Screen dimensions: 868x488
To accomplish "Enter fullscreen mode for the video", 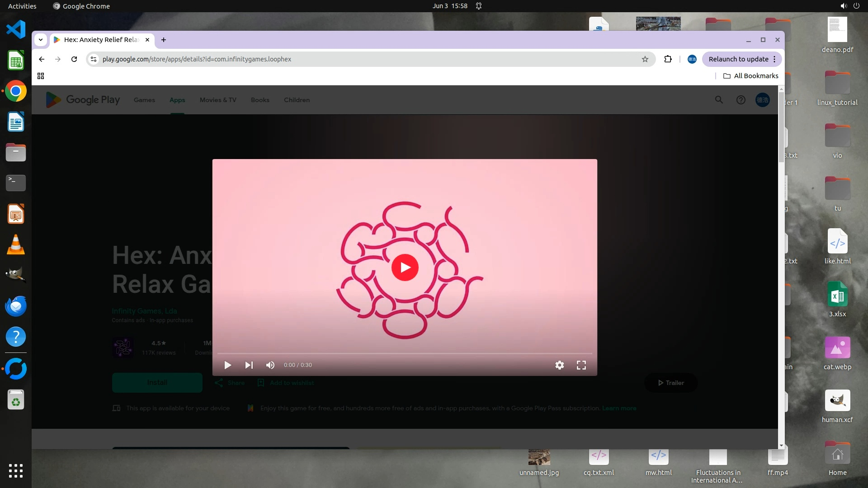I will (x=581, y=365).
